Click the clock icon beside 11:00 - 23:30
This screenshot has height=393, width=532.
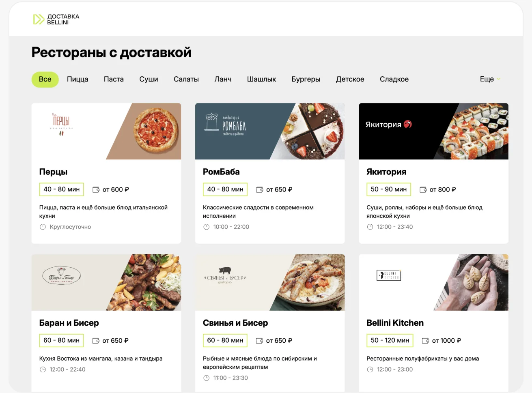point(206,378)
